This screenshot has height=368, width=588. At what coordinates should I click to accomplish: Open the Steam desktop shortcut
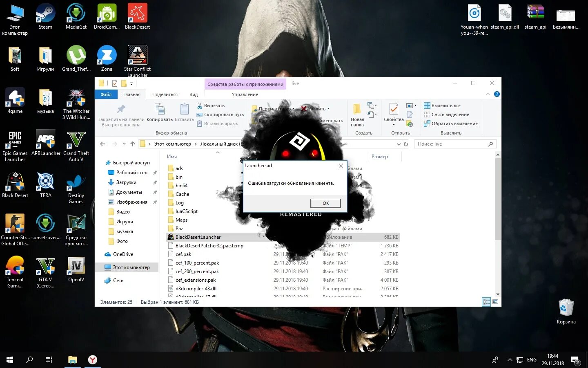pos(45,16)
